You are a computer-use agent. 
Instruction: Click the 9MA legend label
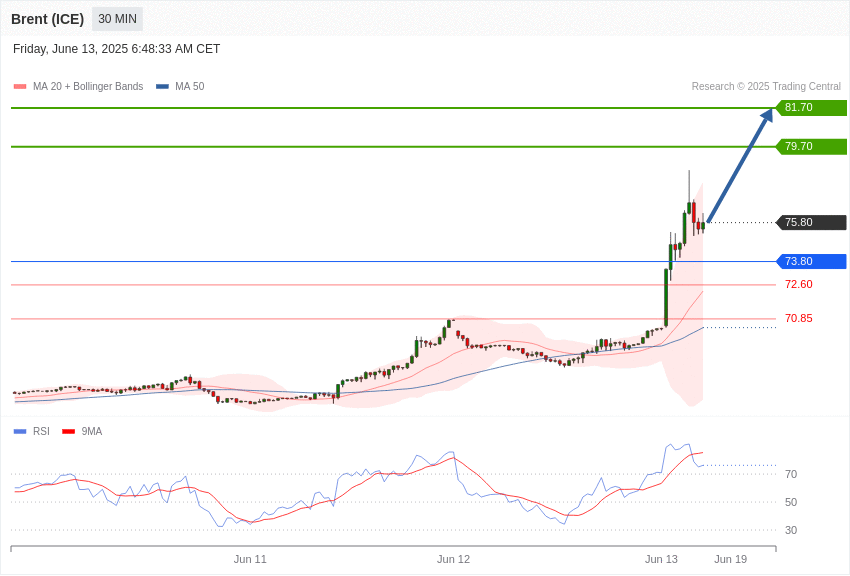pyautogui.click(x=92, y=431)
